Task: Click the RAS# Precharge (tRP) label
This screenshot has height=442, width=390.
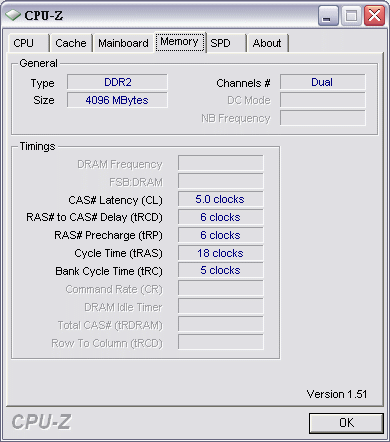Action: click(x=108, y=235)
